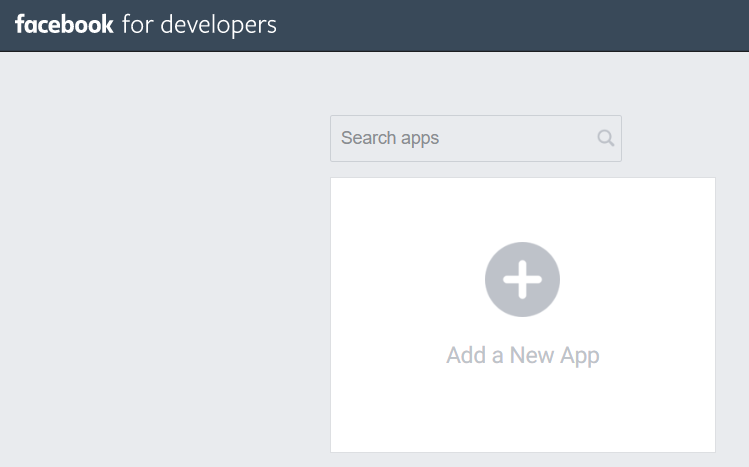Image resolution: width=749 pixels, height=467 pixels.
Task: Click the magnifying glass search icon
Action: (606, 138)
